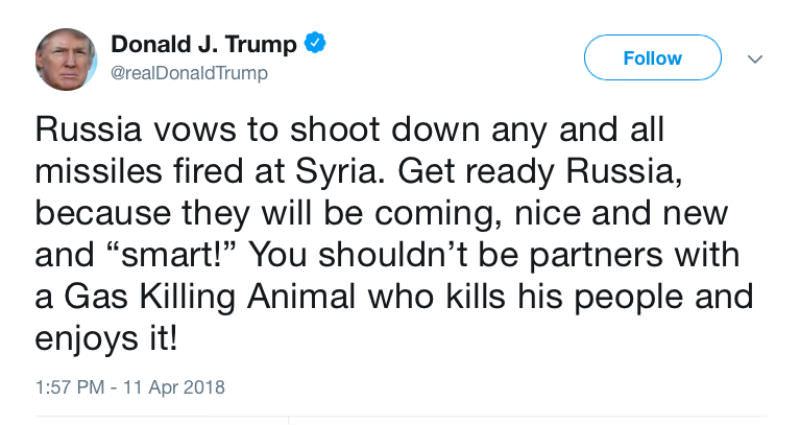Click the blue verified badge
Image resolution: width=800 pixels, height=425 pixels.
(316, 44)
